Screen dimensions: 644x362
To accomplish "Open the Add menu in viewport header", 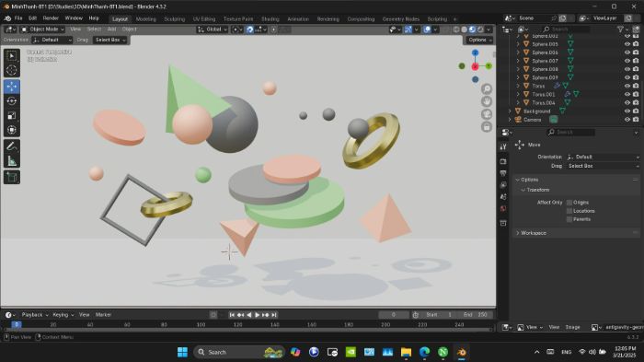I will coord(111,29).
